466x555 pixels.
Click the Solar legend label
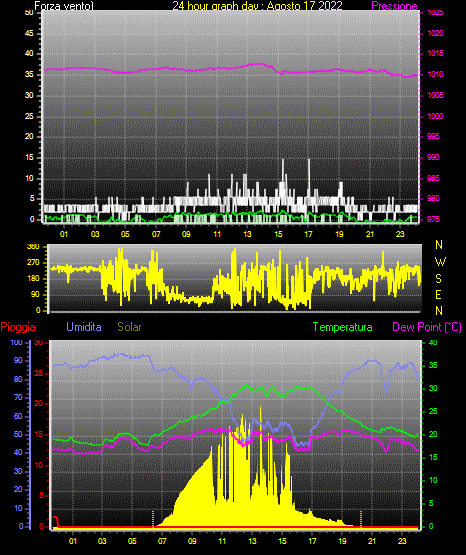click(130, 327)
